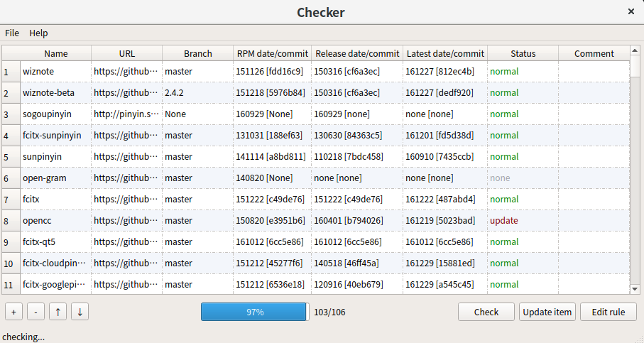The image size is (644, 343).
Task: Click release cell 140518 [46ff45a]
Action: coord(357,263)
